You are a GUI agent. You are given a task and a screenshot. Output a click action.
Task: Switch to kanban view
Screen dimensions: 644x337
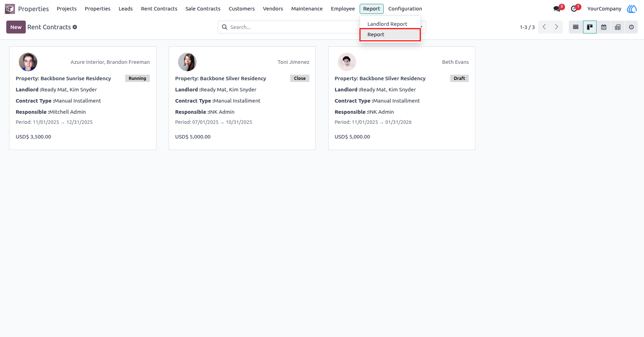pos(590,27)
